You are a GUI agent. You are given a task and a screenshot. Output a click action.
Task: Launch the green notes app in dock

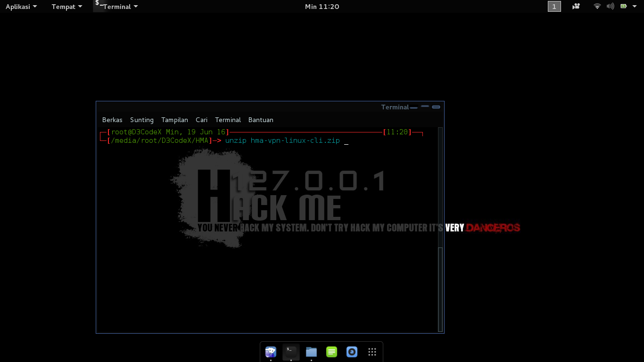331,352
